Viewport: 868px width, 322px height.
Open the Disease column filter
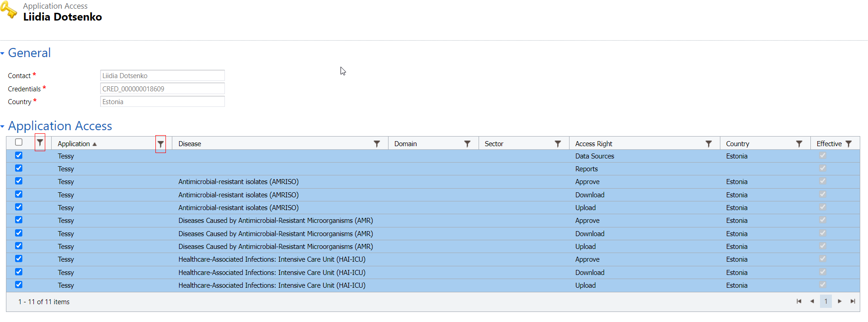(377, 144)
